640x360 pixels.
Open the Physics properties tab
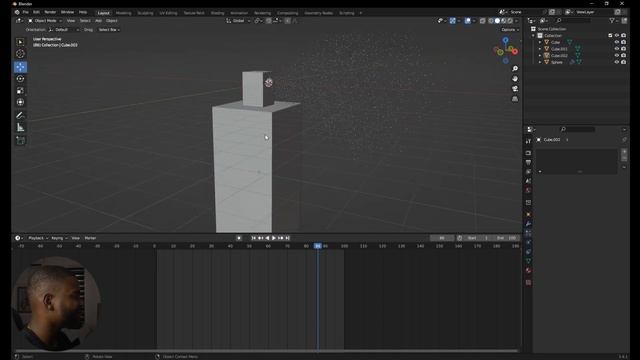pos(529,243)
